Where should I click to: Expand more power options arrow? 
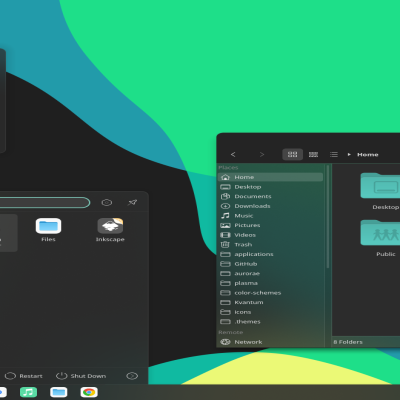132,376
